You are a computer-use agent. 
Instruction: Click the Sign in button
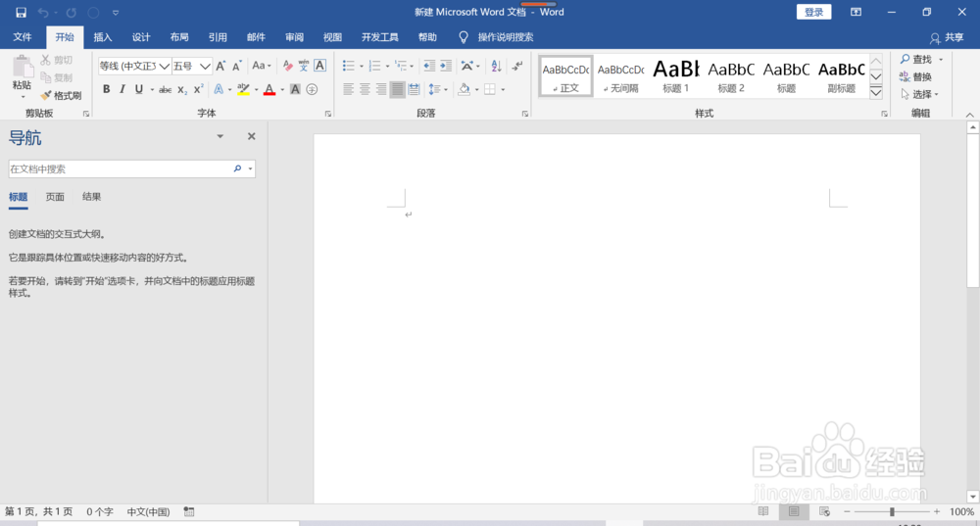(813, 12)
